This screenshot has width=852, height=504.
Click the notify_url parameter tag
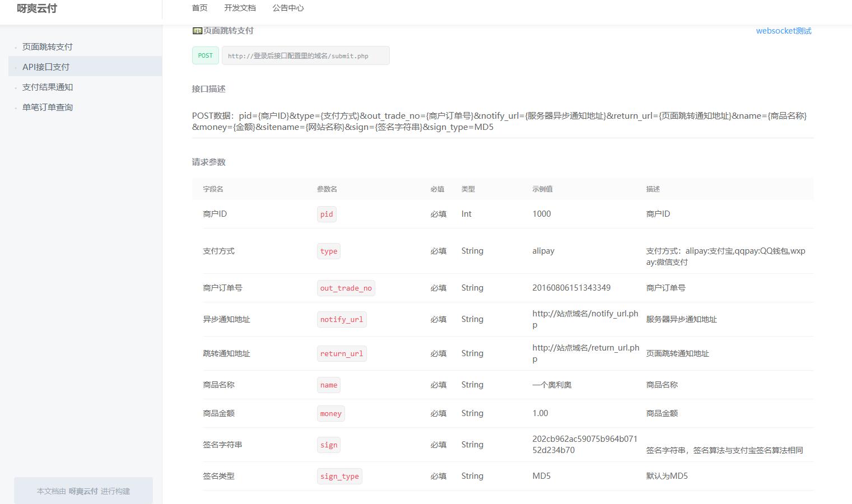pyautogui.click(x=341, y=320)
